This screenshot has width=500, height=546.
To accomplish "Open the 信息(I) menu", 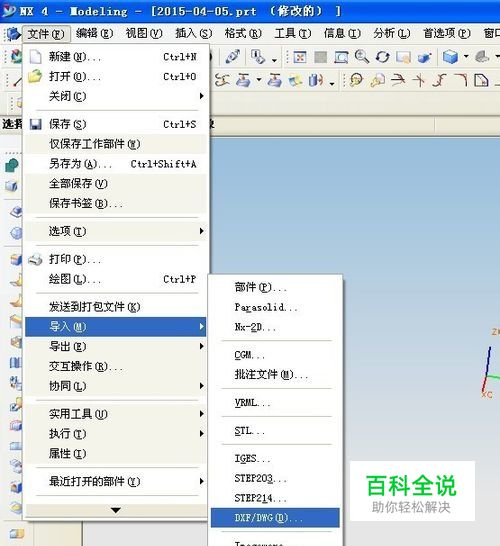I will click(342, 33).
